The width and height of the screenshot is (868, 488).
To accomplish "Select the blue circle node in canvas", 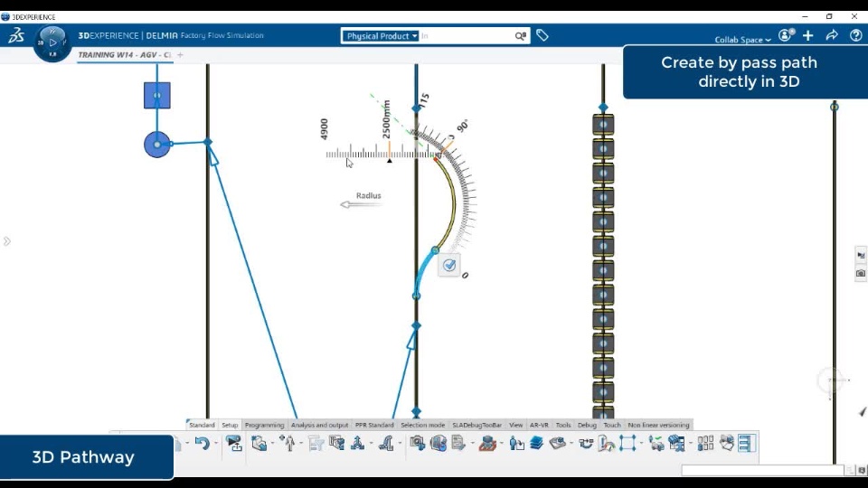I will tap(157, 145).
